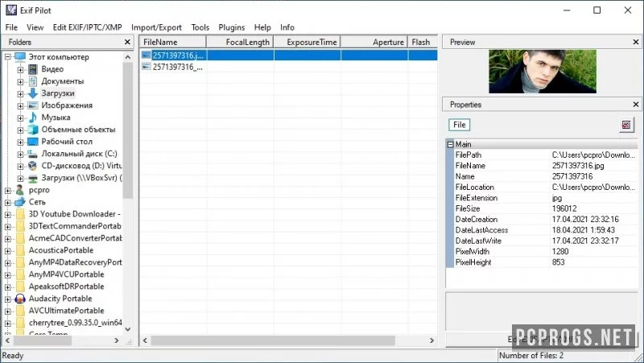Click 'Number of Files: 2' in status bar
The width and height of the screenshot is (644, 363).
point(531,356)
